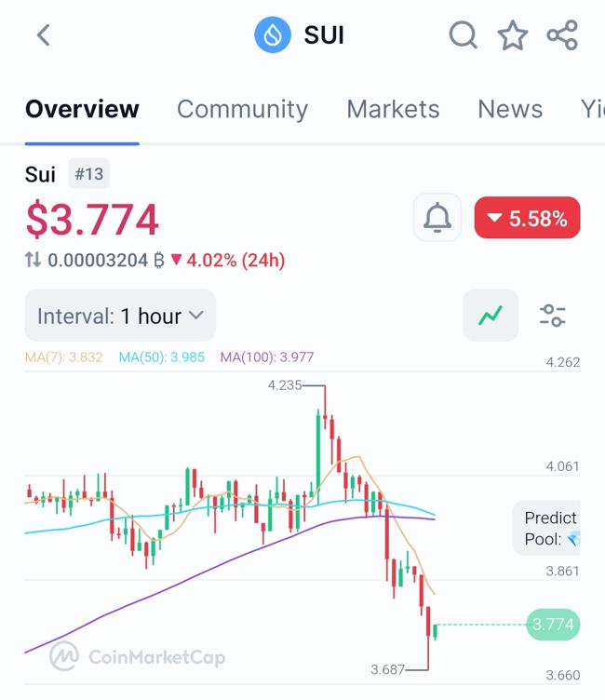The height and width of the screenshot is (700, 605).
Task: Expand the Interval 1 hour dropdown
Action: point(120,316)
